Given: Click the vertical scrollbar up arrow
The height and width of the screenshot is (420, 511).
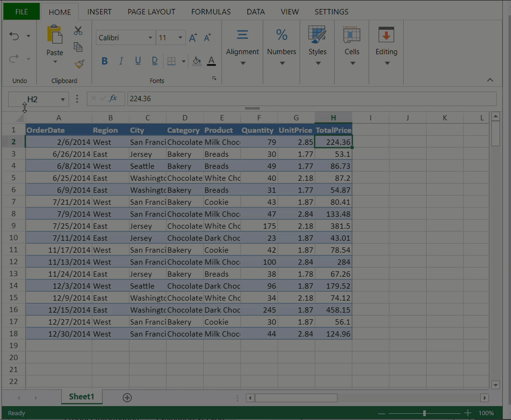Looking at the screenshot, I should click(x=496, y=117).
